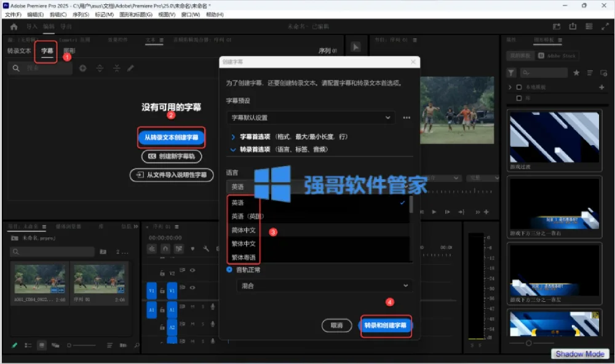Screen dimensions: 615x364
Task: Check the library checkbox below local templates
Action: (519, 98)
